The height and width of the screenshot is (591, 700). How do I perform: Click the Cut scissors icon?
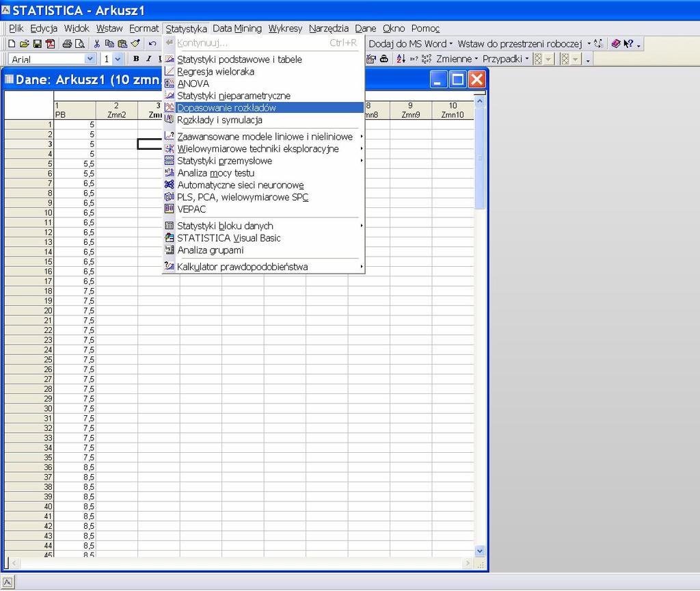coord(96,44)
